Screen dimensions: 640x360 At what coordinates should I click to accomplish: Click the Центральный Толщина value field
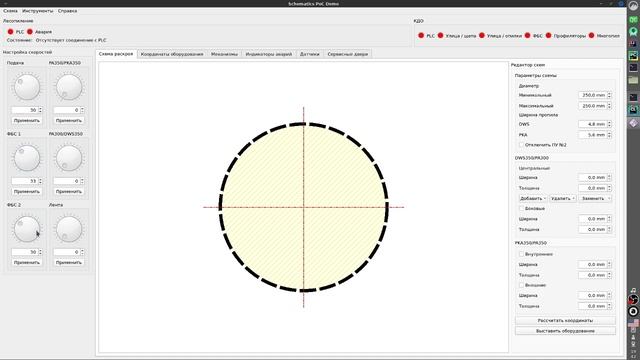click(x=595, y=188)
